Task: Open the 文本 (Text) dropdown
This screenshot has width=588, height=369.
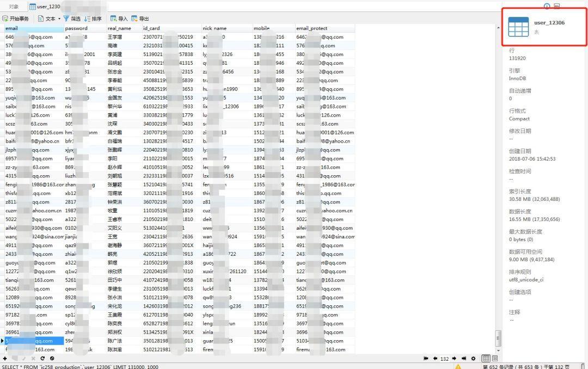Action: point(51,19)
